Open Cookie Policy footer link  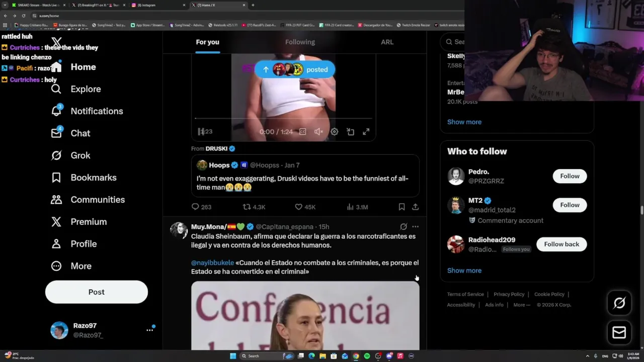pyautogui.click(x=549, y=294)
